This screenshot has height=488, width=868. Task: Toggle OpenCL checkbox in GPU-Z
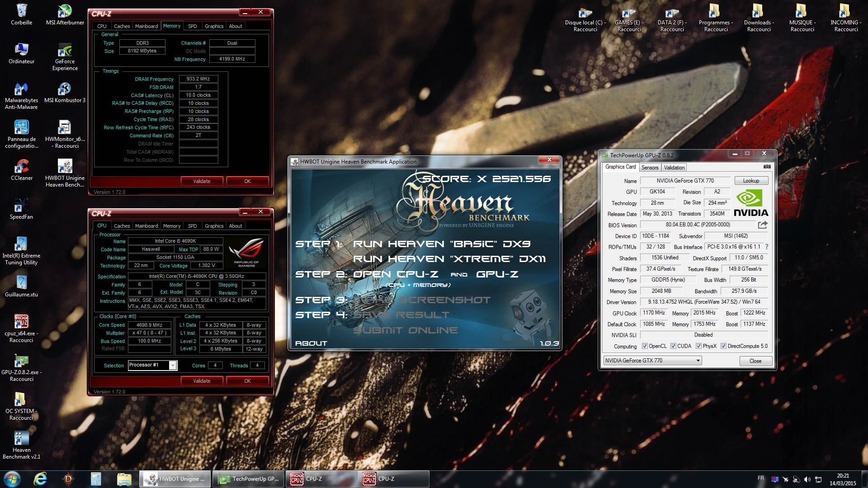(x=645, y=346)
